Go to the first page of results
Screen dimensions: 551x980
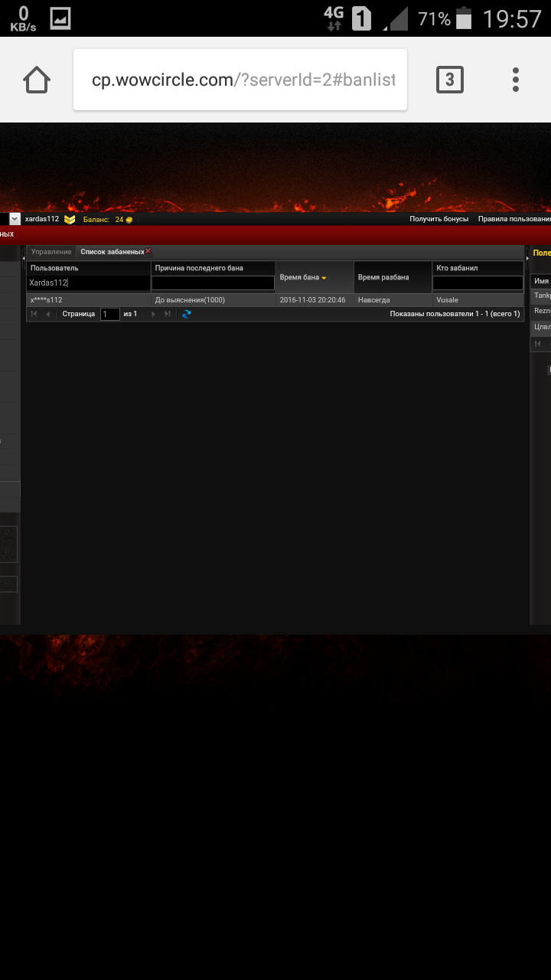click(x=34, y=314)
